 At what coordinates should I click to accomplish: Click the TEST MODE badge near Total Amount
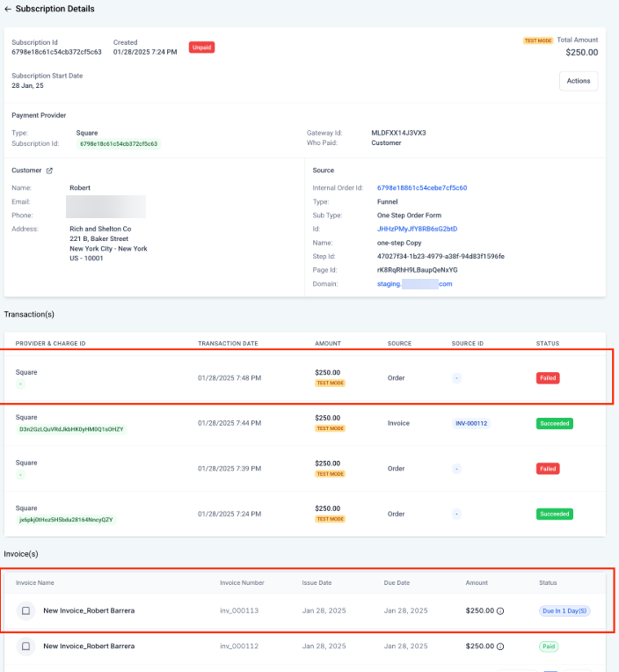coord(538,40)
